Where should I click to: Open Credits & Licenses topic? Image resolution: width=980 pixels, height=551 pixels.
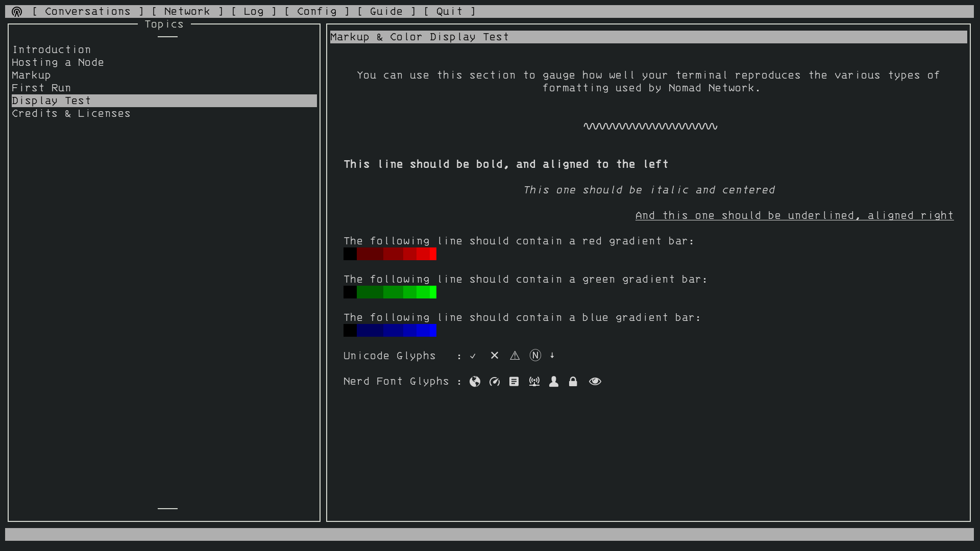(x=71, y=113)
